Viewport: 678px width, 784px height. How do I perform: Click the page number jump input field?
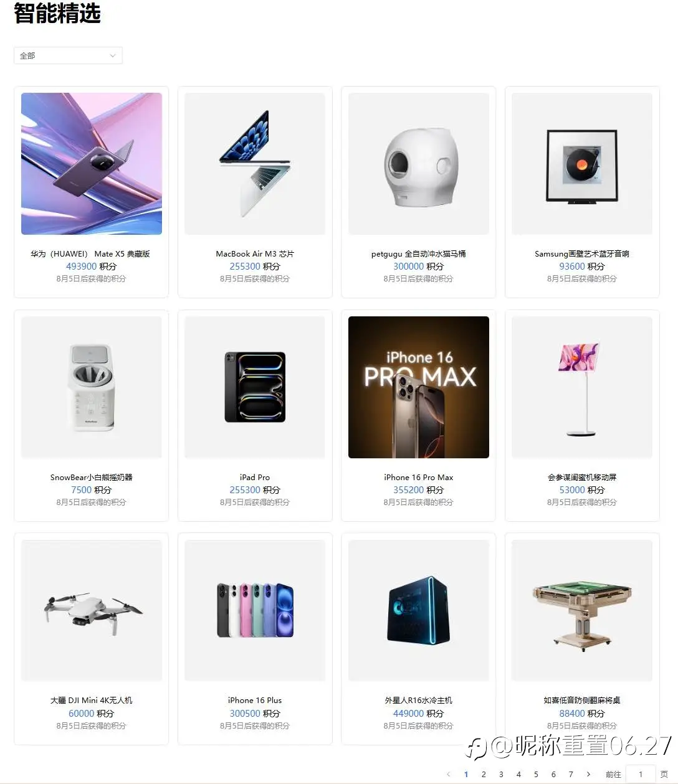640,774
